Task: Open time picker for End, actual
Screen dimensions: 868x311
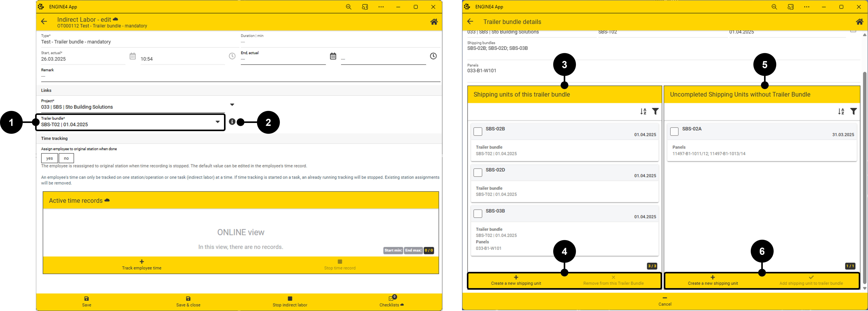Action: tap(433, 56)
